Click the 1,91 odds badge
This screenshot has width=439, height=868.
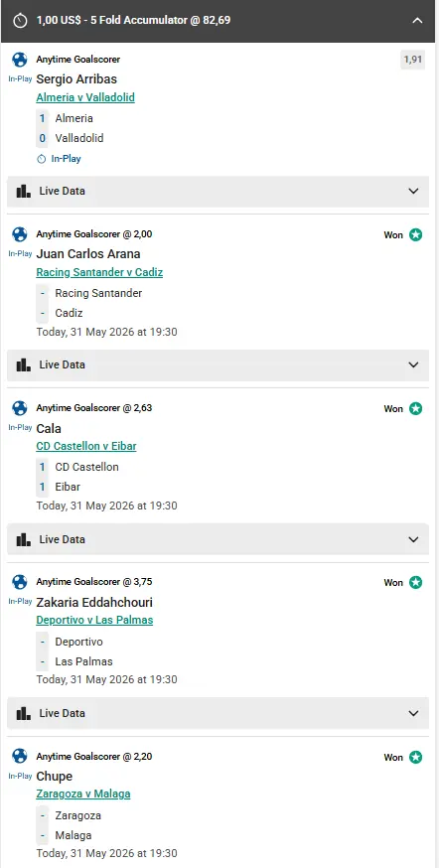click(x=413, y=60)
